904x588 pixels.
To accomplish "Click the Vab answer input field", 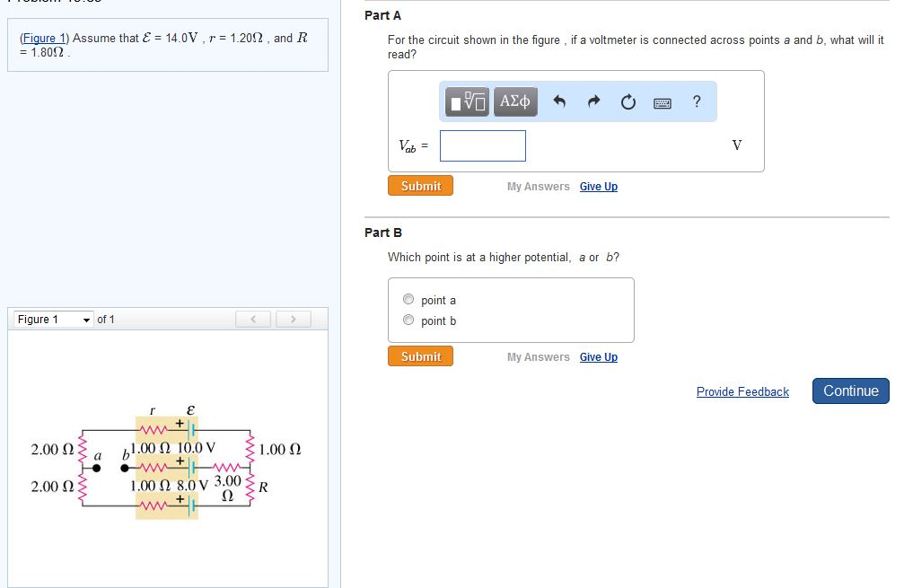I will tap(482, 145).
